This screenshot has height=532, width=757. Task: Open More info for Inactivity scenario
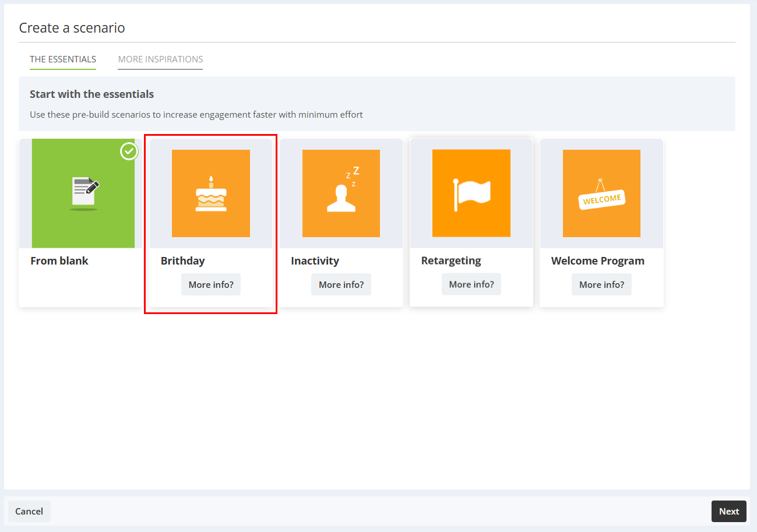[341, 284]
